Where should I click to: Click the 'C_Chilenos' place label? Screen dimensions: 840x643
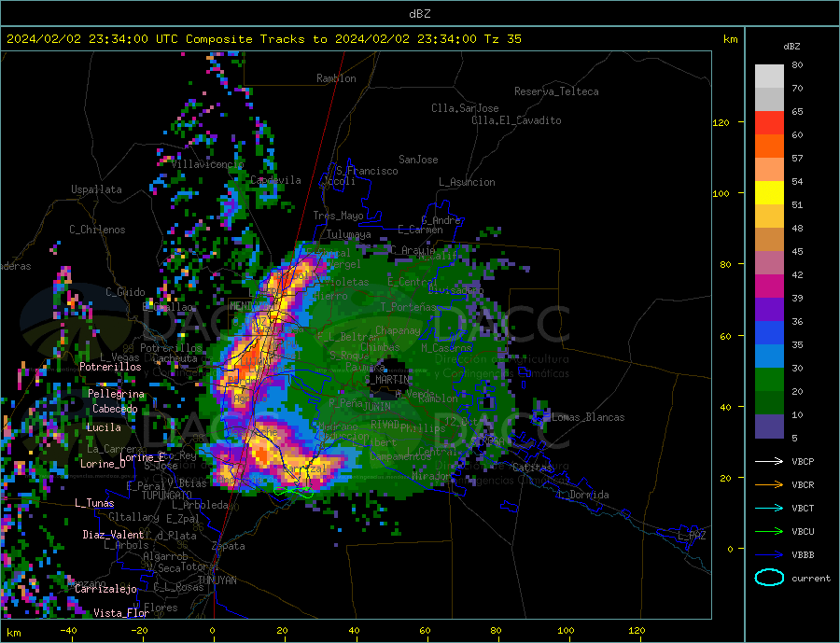pyautogui.click(x=97, y=230)
